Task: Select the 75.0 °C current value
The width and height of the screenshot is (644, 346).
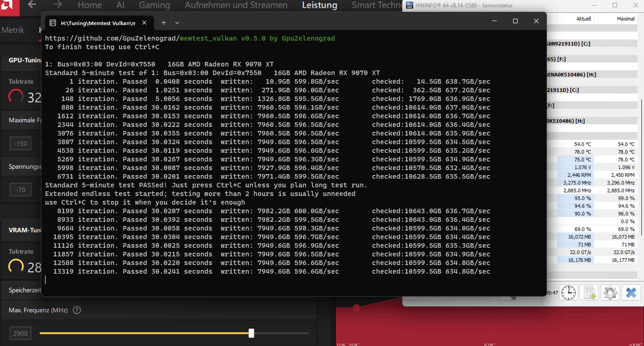Action: 582,160
